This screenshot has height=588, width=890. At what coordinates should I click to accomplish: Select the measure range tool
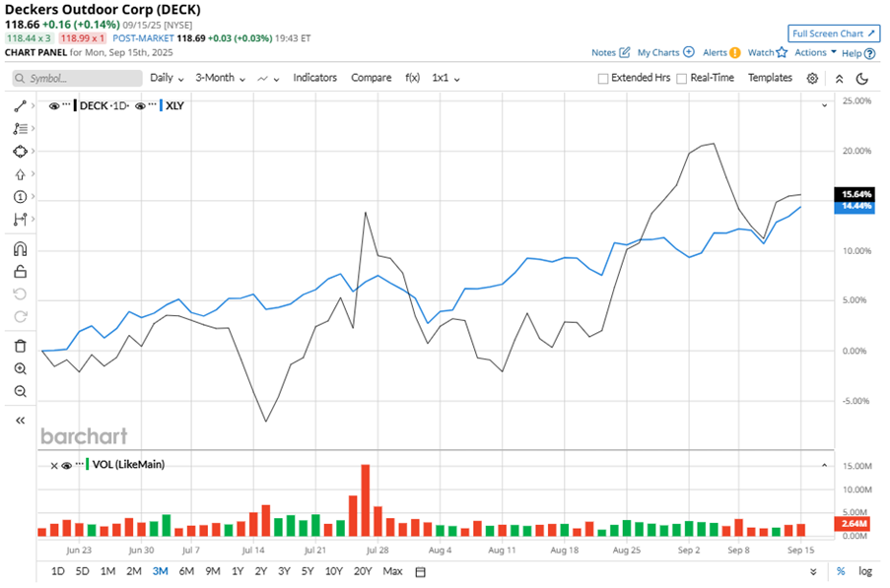coord(20,220)
